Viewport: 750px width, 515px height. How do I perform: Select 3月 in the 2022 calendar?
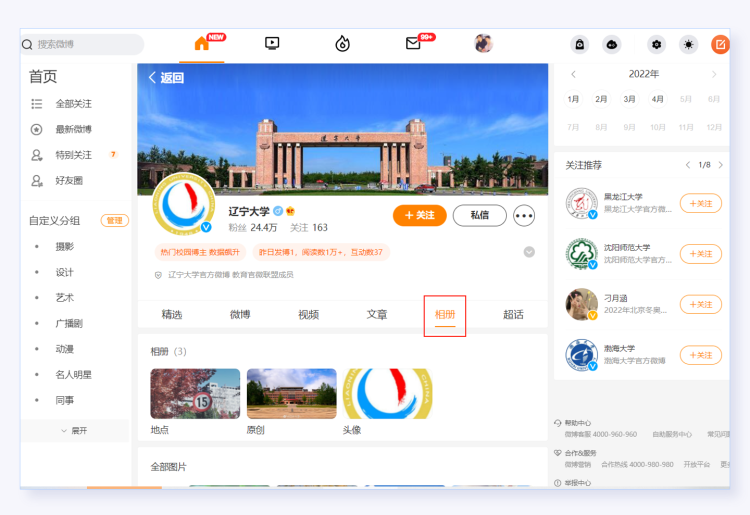629,99
